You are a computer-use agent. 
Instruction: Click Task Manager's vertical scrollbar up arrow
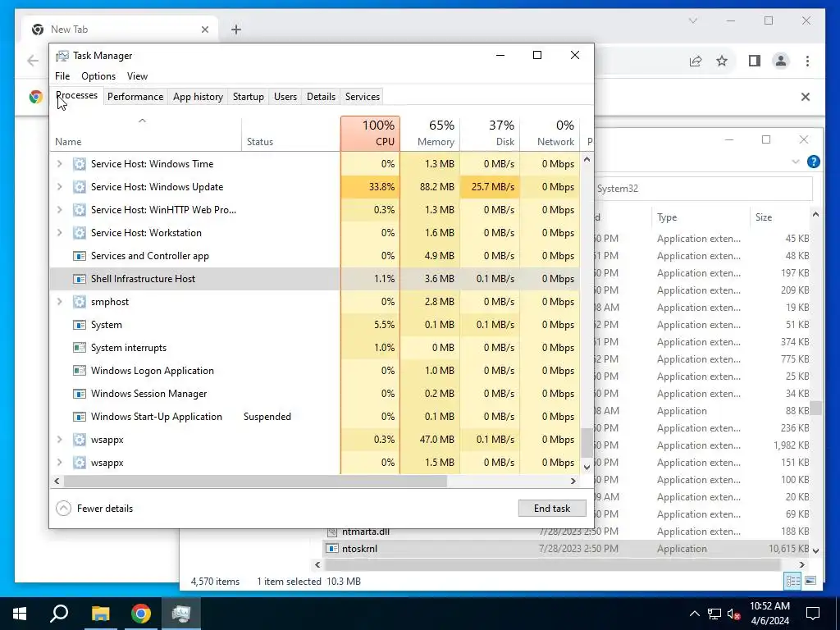pyautogui.click(x=587, y=159)
